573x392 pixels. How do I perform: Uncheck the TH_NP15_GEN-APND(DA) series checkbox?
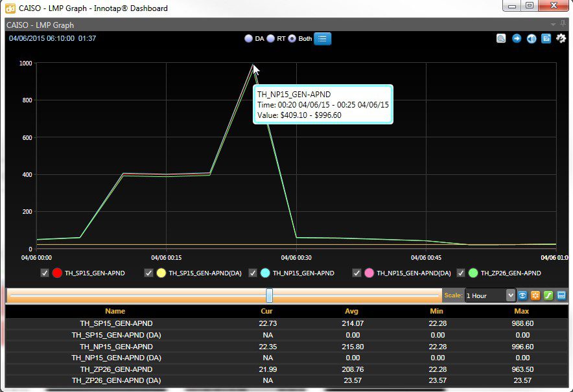pos(357,273)
